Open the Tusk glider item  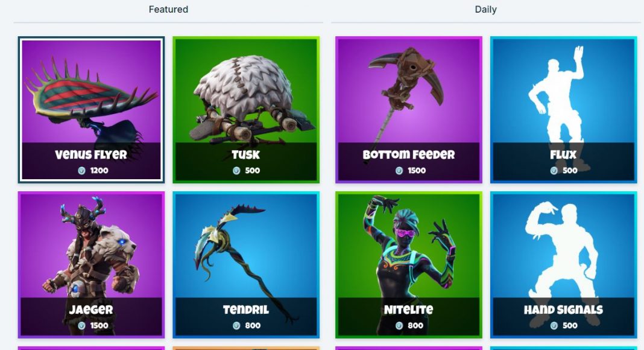coord(246,110)
